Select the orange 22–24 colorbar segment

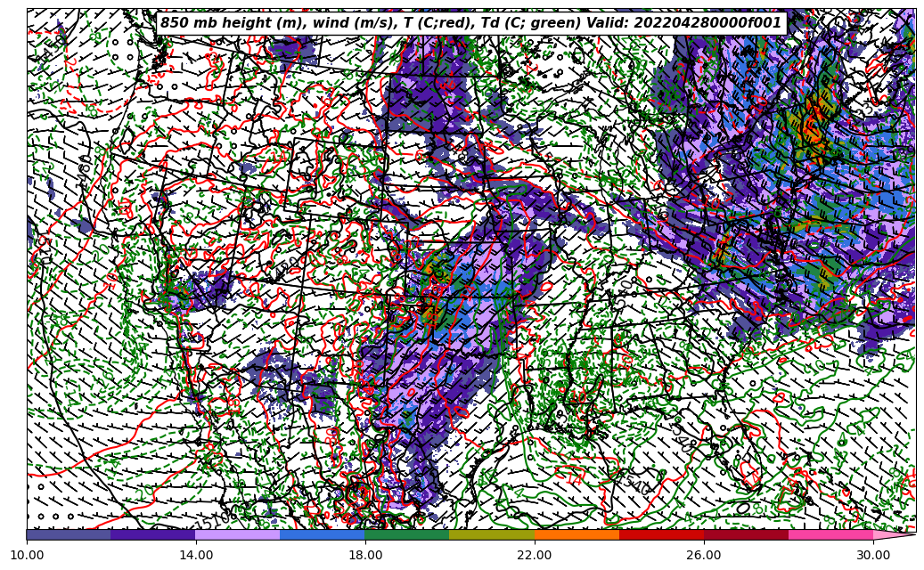(576, 534)
